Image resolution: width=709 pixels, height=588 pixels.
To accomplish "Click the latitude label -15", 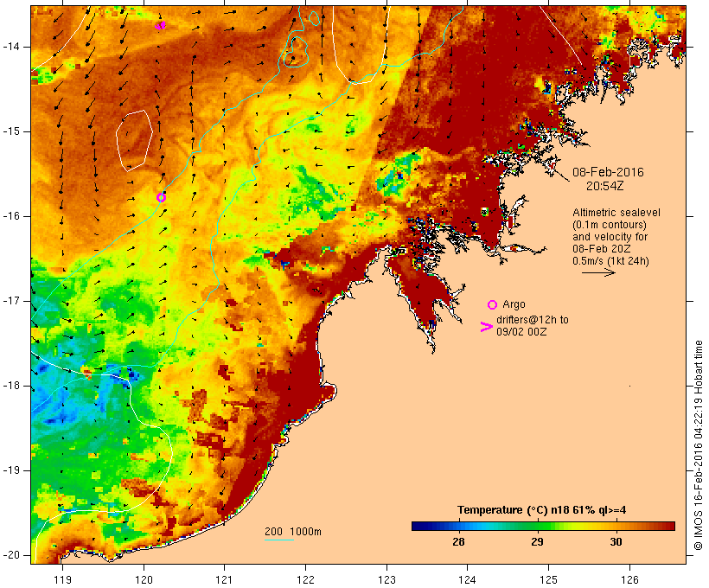I will pos(11,131).
